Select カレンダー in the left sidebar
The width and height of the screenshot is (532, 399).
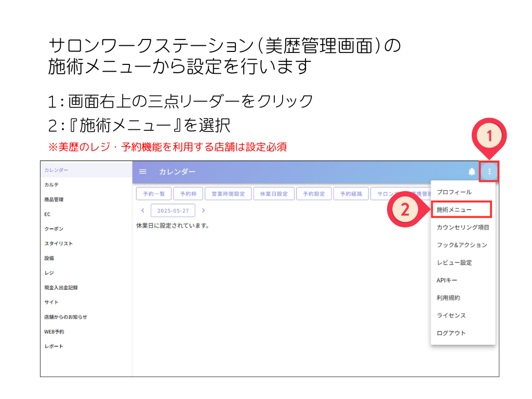(86, 170)
